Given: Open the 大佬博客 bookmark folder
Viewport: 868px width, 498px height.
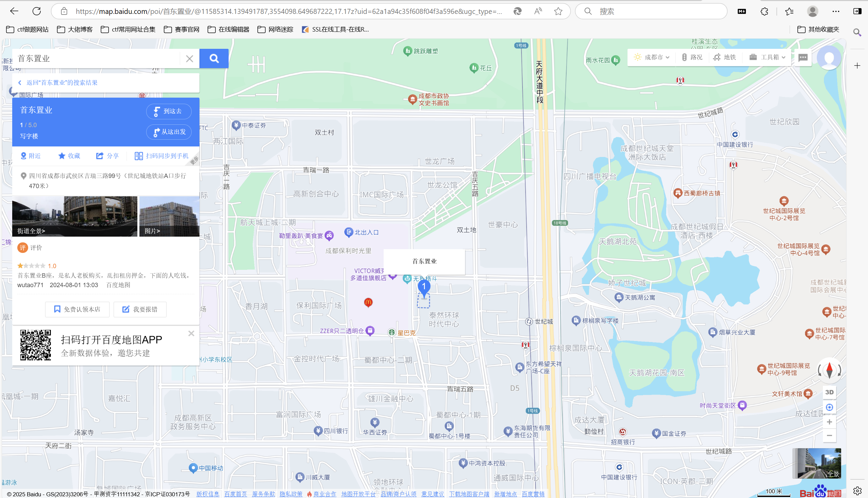Looking at the screenshot, I should pyautogui.click(x=75, y=29).
